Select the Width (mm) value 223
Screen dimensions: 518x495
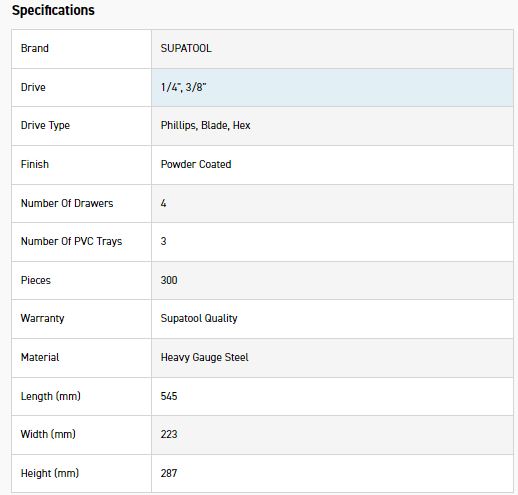[169, 434]
